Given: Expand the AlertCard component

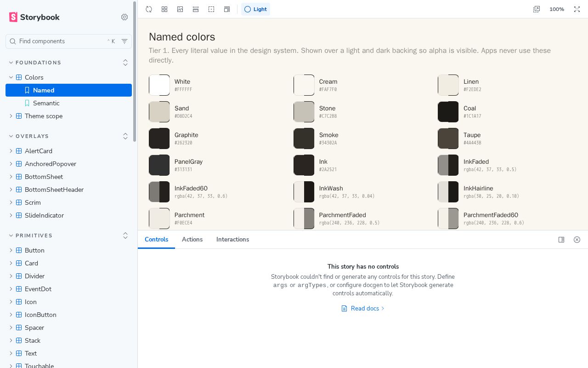Looking at the screenshot, I should (x=68, y=151).
